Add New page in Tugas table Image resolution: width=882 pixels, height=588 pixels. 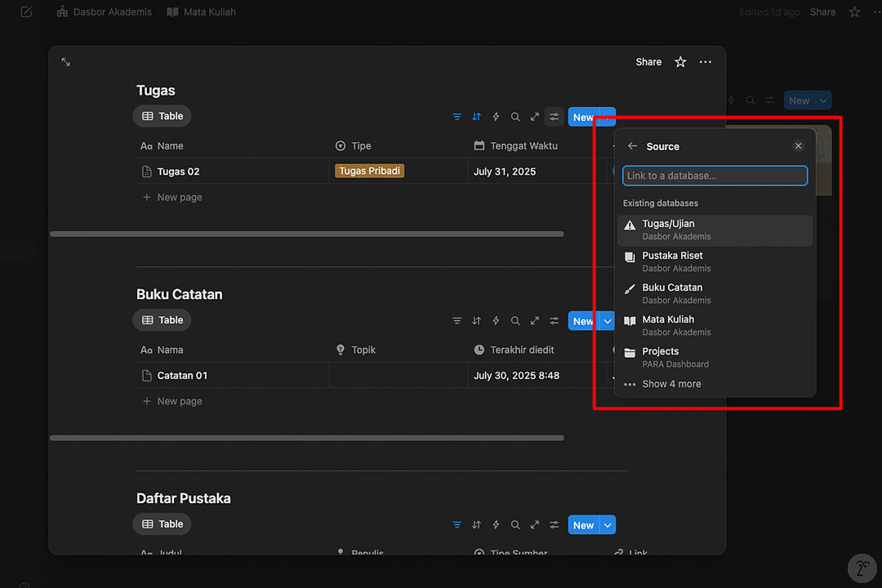tap(172, 198)
